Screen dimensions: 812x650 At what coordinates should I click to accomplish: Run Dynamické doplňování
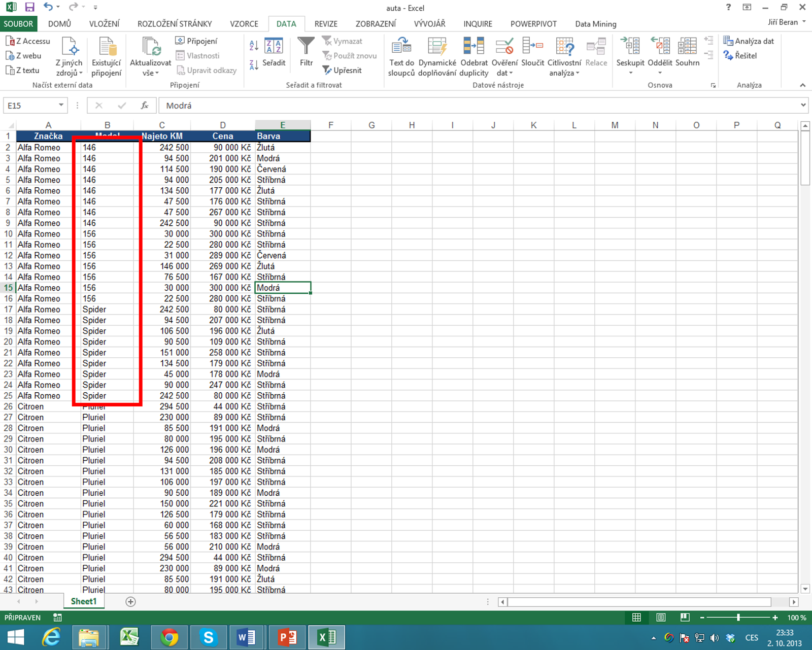click(x=437, y=56)
